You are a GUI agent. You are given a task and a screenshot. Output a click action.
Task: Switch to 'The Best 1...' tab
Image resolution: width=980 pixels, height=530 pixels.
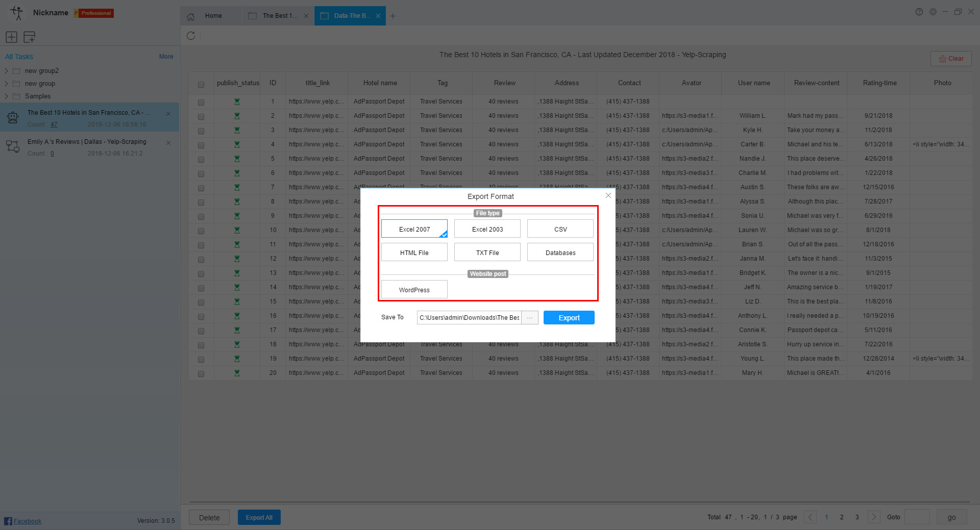[x=279, y=16]
